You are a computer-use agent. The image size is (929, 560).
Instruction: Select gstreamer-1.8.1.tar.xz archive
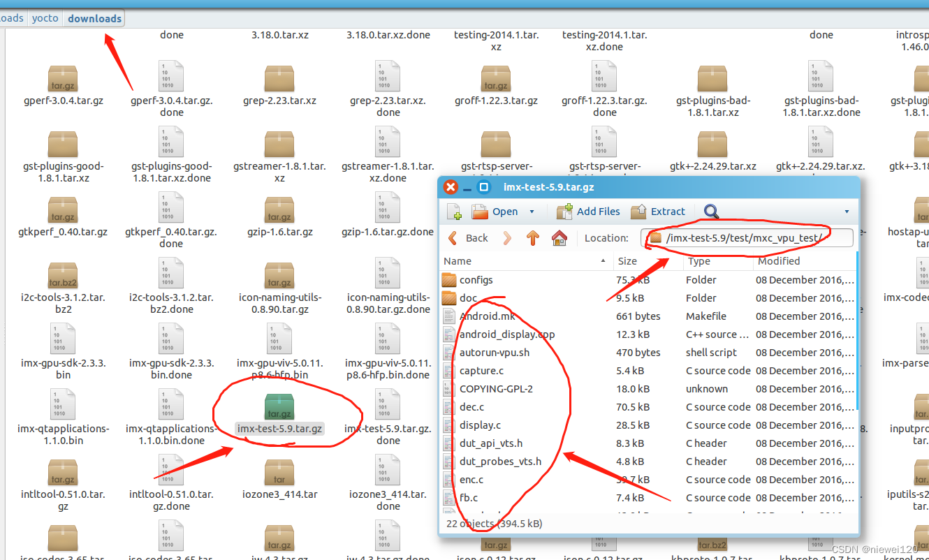tap(279, 158)
